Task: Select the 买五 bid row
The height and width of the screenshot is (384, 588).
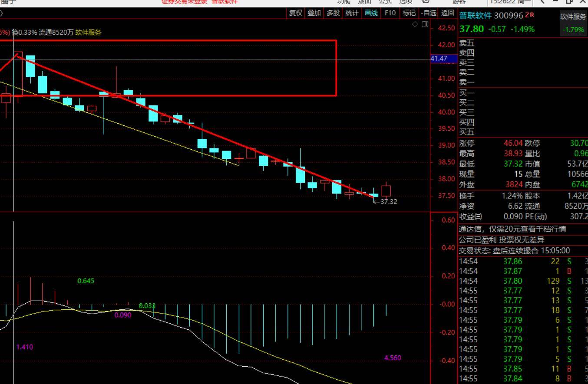Action: tap(523, 132)
